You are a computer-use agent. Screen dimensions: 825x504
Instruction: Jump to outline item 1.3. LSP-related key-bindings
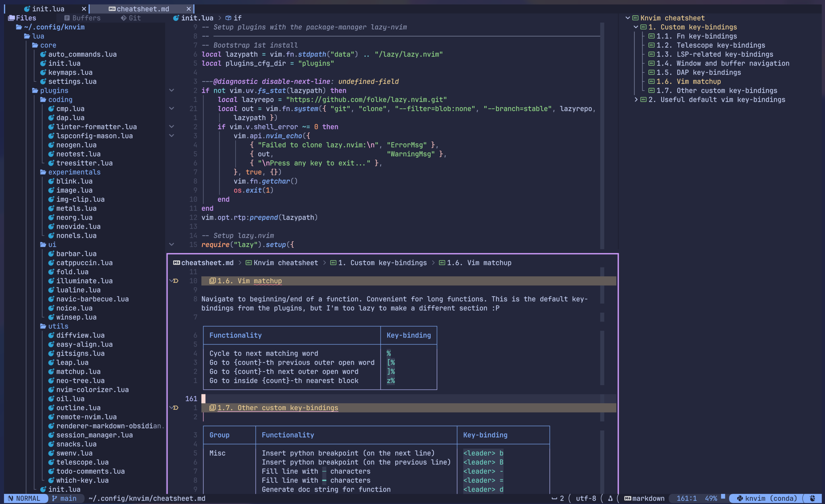click(x=715, y=54)
